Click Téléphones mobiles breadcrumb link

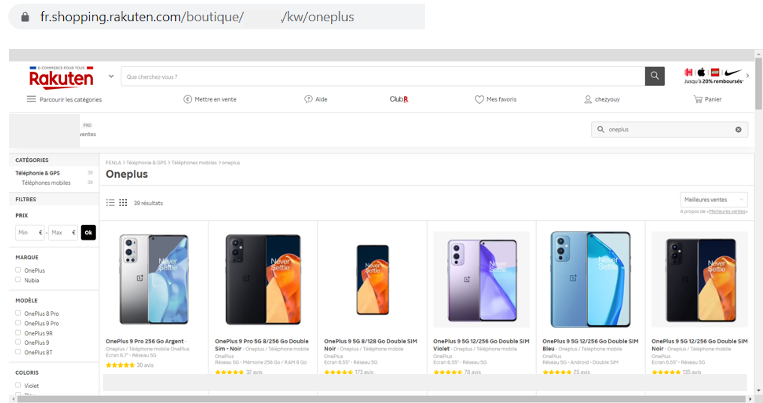click(194, 163)
